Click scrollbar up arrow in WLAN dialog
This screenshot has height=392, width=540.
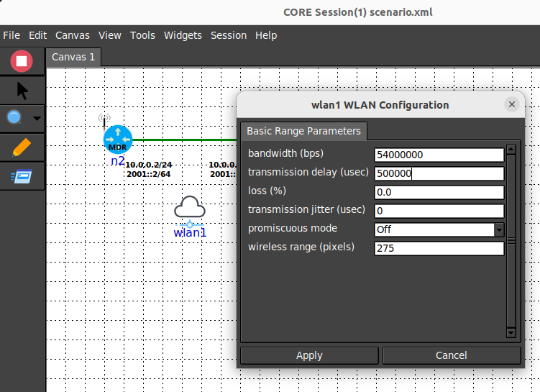click(511, 150)
